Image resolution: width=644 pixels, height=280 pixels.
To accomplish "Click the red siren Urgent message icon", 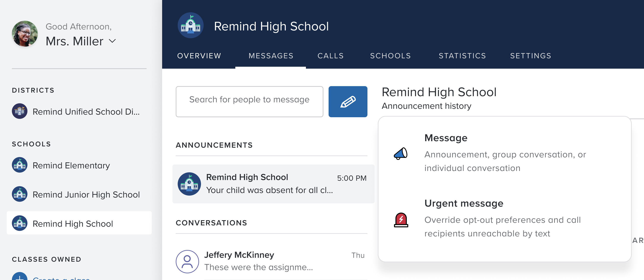I will tap(401, 220).
